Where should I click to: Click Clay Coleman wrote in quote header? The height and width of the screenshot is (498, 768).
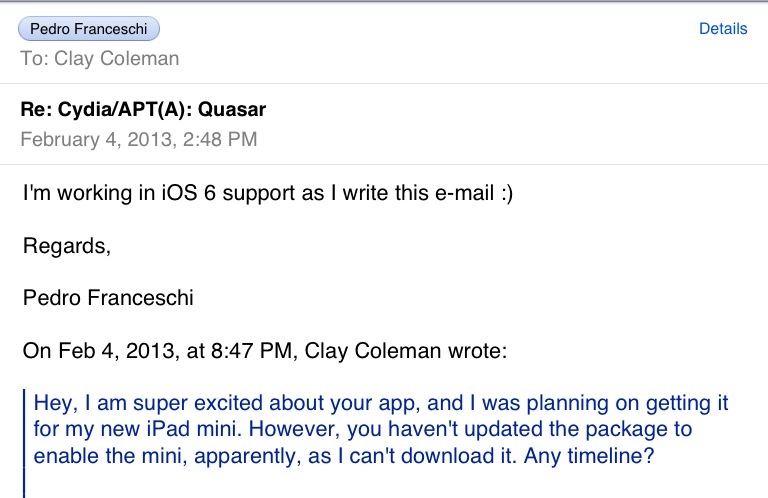[406, 351]
